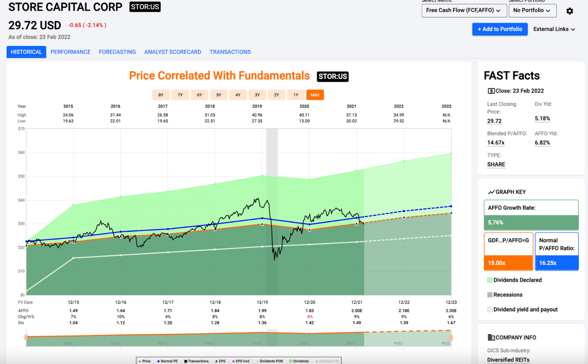
Task: Expand the External Links menu
Action: click(x=554, y=29)
